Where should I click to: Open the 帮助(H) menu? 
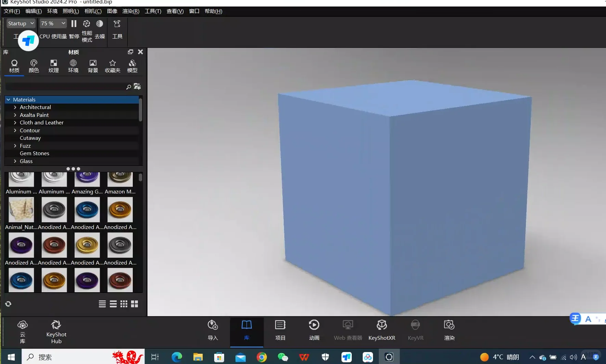coord(214,11)
